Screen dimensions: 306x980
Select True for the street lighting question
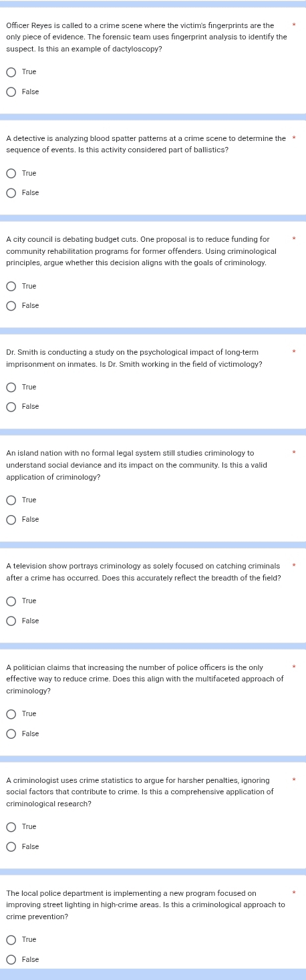click(11, 939)
